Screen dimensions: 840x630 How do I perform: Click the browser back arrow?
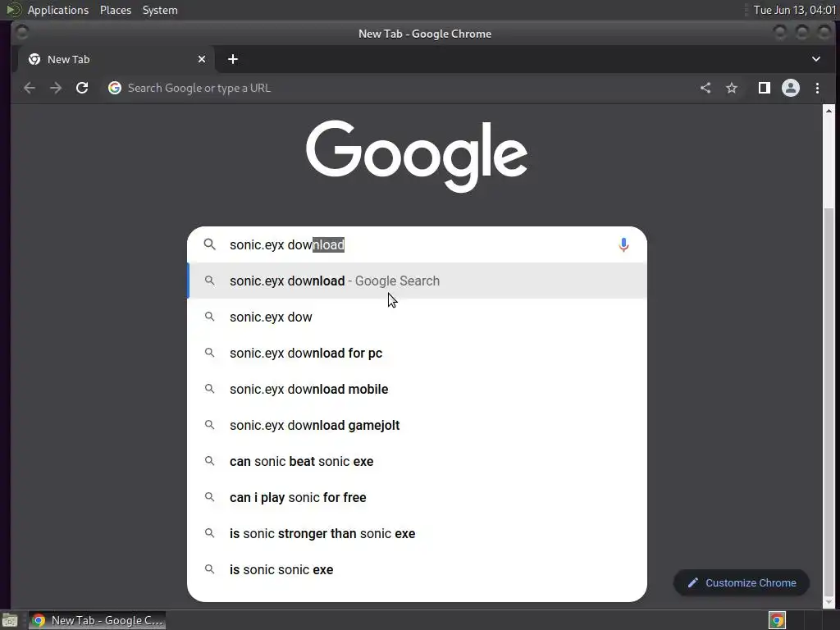tap(30, 88)
